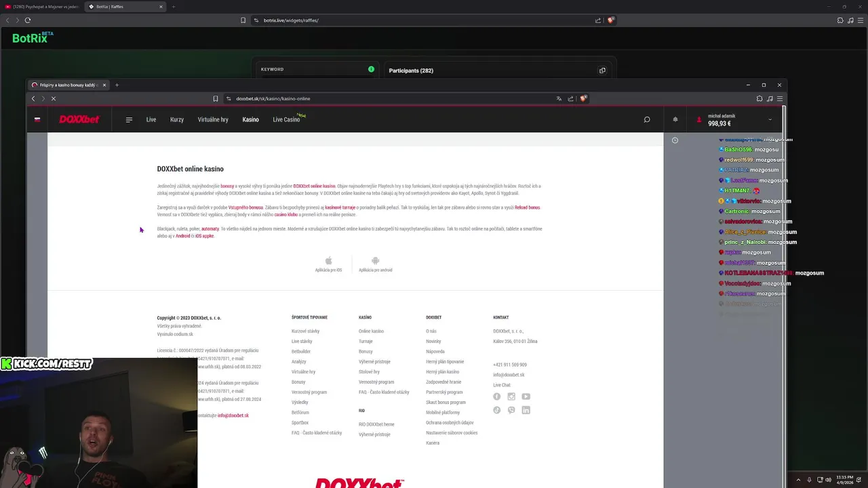This screenshot has height=488, width=868.
Task: Switch to the BotRix | Raffles tab
Action: point(127,7)
